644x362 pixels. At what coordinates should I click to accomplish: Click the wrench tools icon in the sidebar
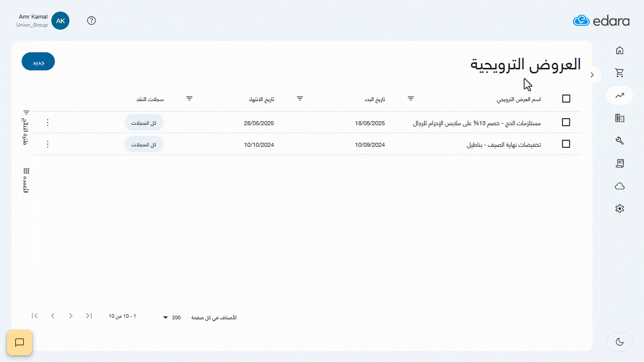(x=619, y=141)
